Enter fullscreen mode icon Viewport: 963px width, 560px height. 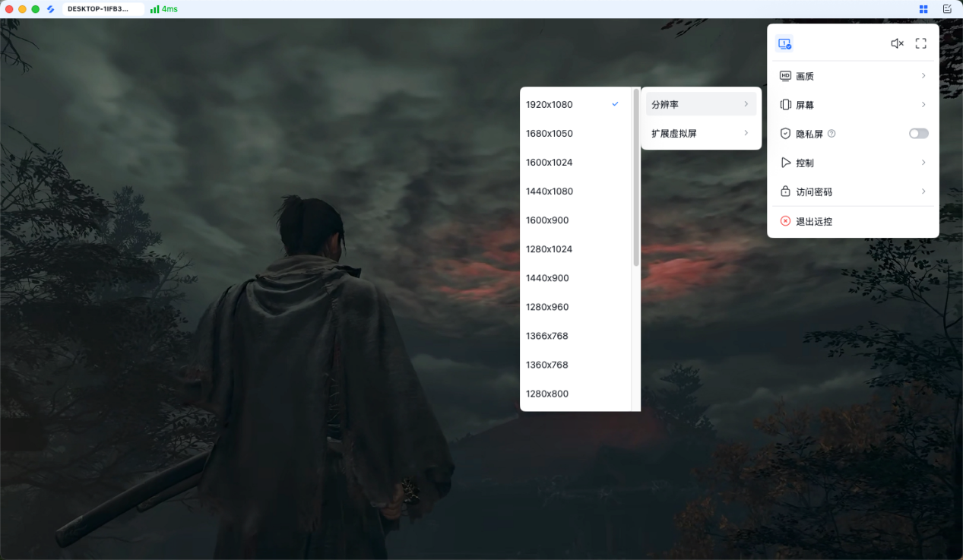[x=920, y=44]
